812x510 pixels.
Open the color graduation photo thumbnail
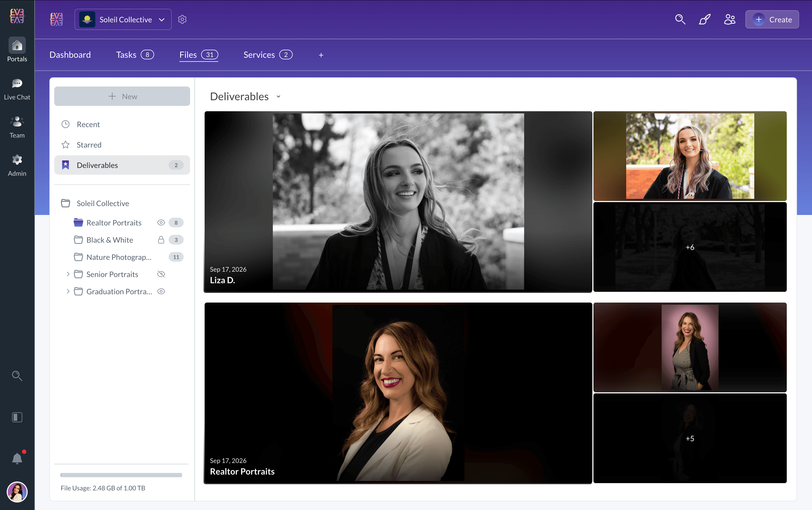(x=690, y=156)
